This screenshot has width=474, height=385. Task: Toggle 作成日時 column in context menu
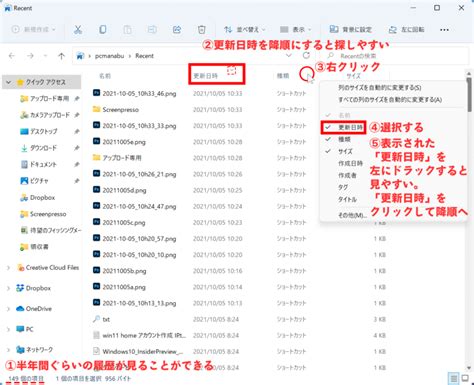coord(350,163)
